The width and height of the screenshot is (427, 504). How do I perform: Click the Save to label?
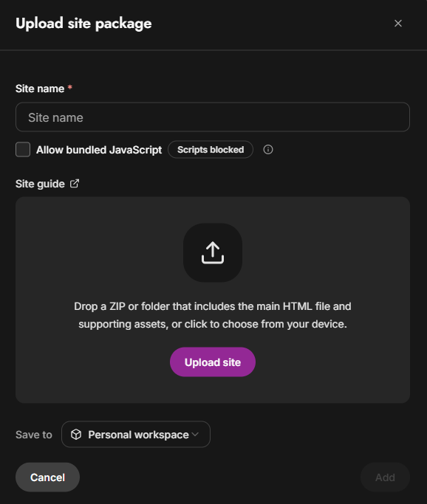34,435
